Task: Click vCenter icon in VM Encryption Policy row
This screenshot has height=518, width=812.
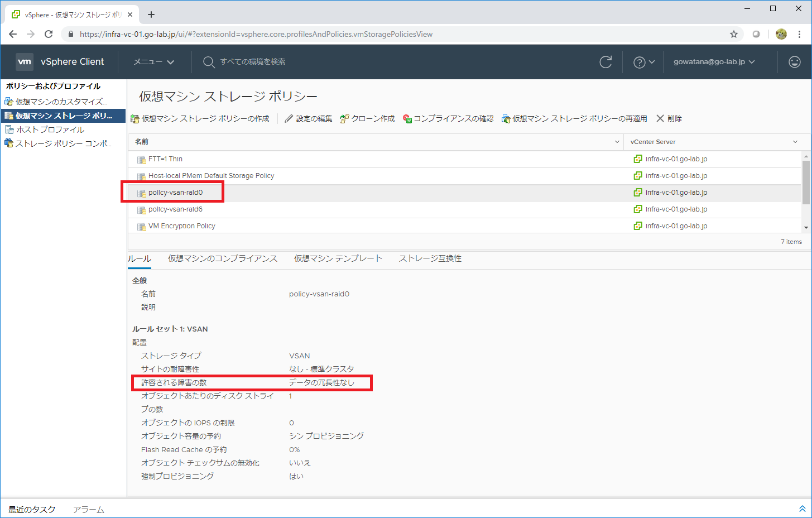Action: [638, 226]
